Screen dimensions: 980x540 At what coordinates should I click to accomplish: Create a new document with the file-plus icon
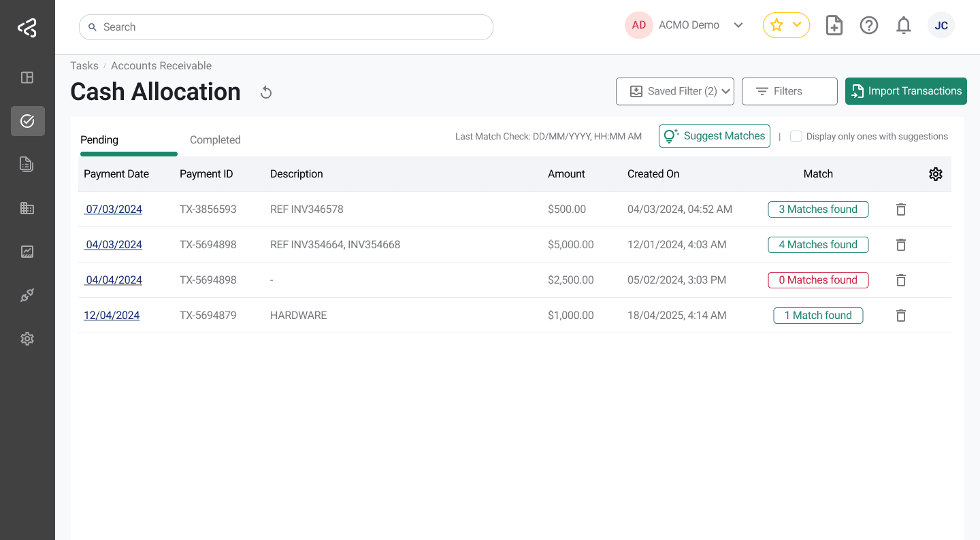(x=834, y=25)
